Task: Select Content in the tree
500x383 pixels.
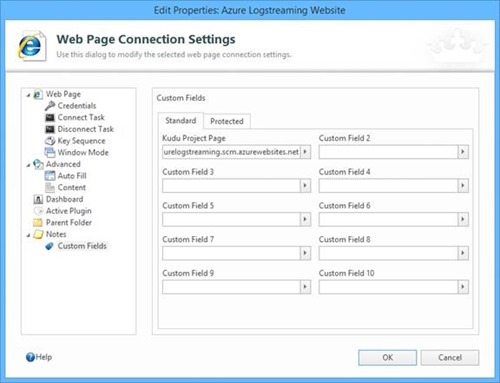Action: 72,187
